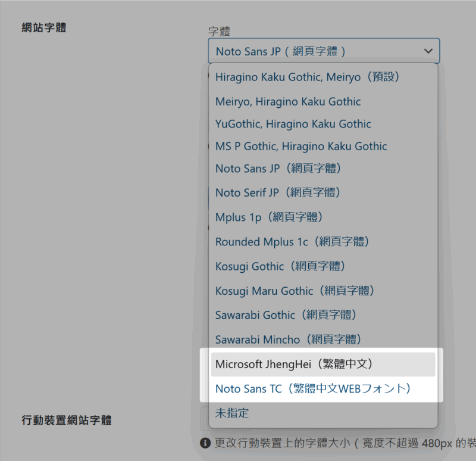Click the info icon beside 更改行動裝置上的字體大小

point(205,443)
